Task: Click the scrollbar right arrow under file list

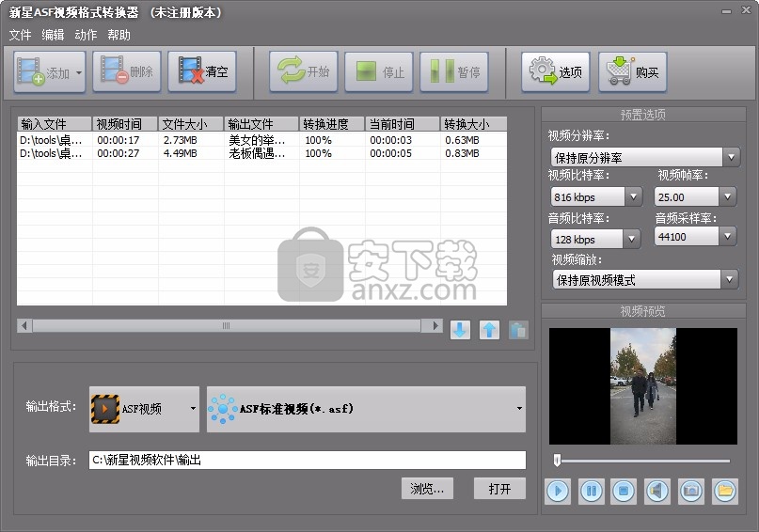Action: point(435,326)
